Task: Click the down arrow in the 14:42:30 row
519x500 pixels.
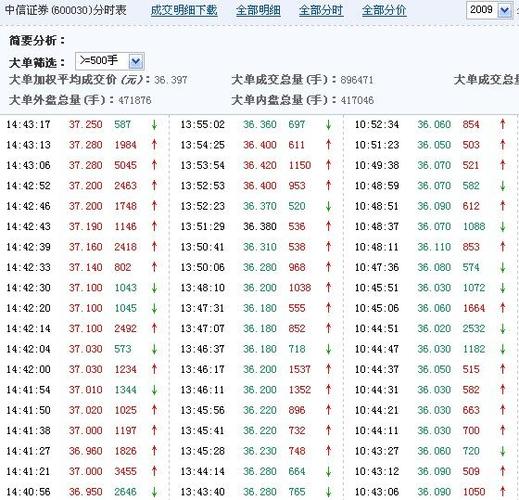Action: (154, 288)
